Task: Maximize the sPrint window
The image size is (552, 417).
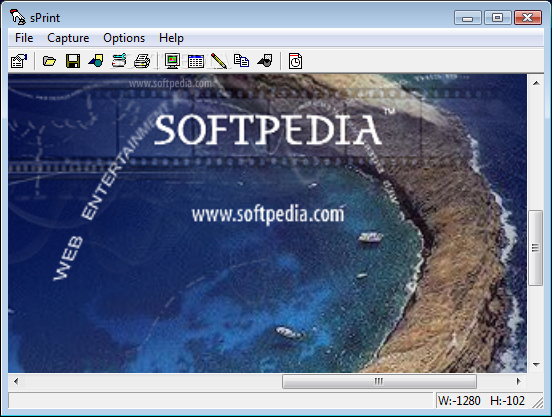Action: (x=497, y=18)
